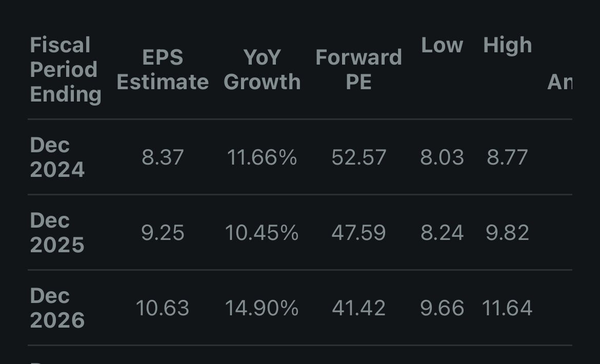This screenshot has height=364, width=600.
Task: Click the 9.25 EPS estimate value
Action: [x=163, y=233]
